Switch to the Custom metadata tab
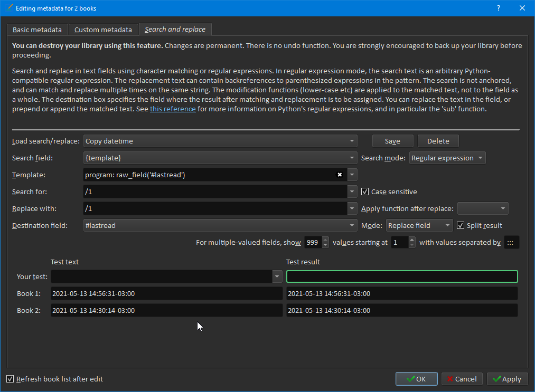 [103, 30]
